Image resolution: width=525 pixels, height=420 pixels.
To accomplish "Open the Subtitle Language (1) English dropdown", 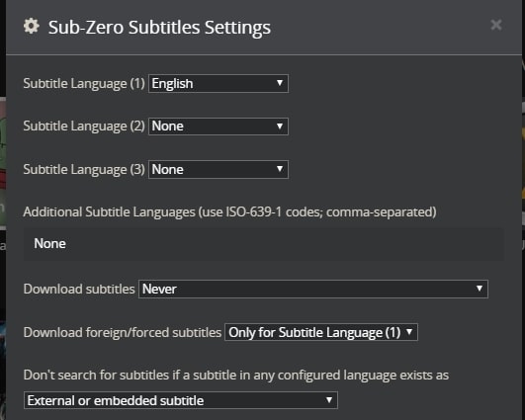I will click(x=219, y=83).
